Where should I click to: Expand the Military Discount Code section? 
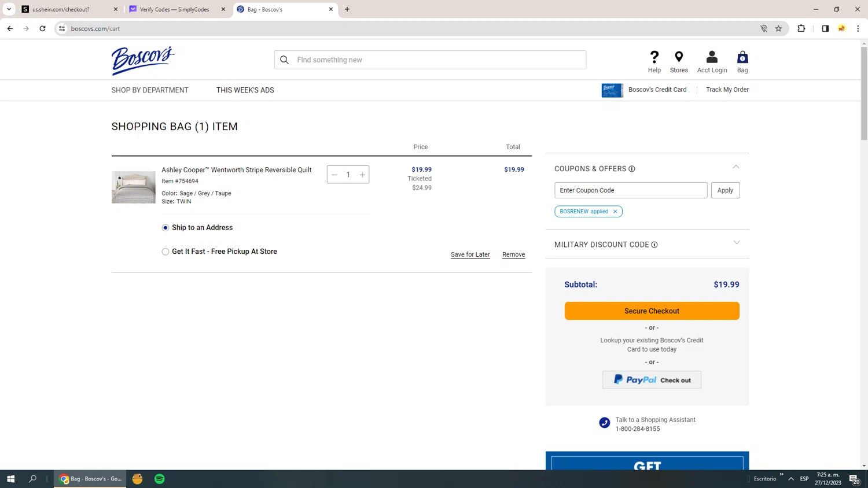coord(737,243)
